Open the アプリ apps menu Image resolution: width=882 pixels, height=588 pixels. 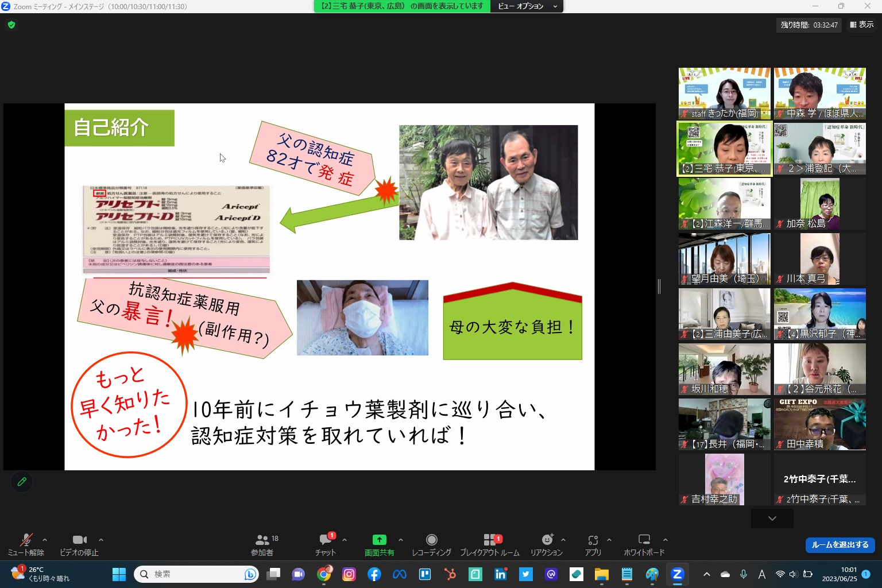[593, 544]
